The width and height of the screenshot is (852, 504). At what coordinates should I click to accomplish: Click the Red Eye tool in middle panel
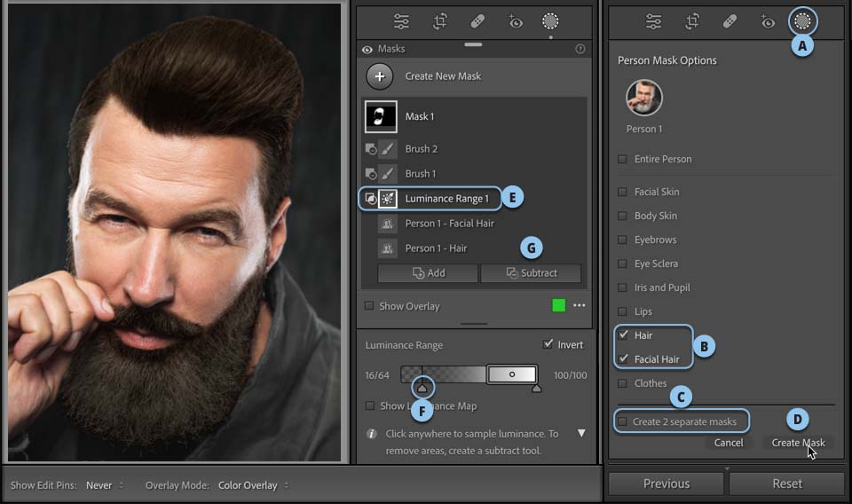pyautogui.click(x=515, y=21)
